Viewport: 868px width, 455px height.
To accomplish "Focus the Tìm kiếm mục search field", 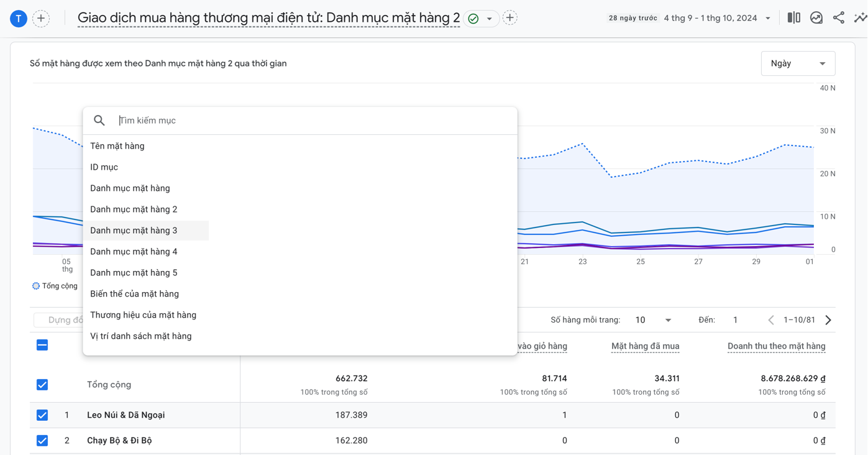I will [314, 121].
